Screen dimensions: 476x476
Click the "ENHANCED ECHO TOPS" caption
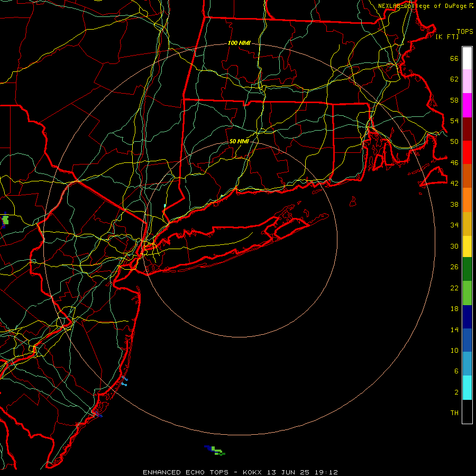(186, 472)
